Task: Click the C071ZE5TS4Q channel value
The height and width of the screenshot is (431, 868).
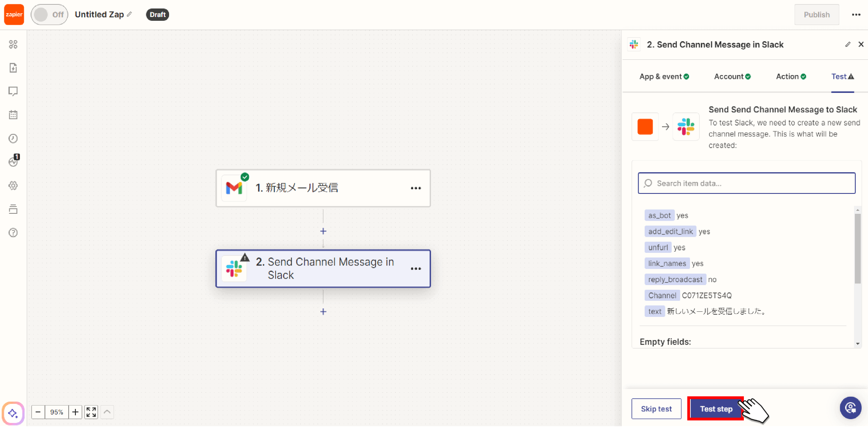Action: 707,295
